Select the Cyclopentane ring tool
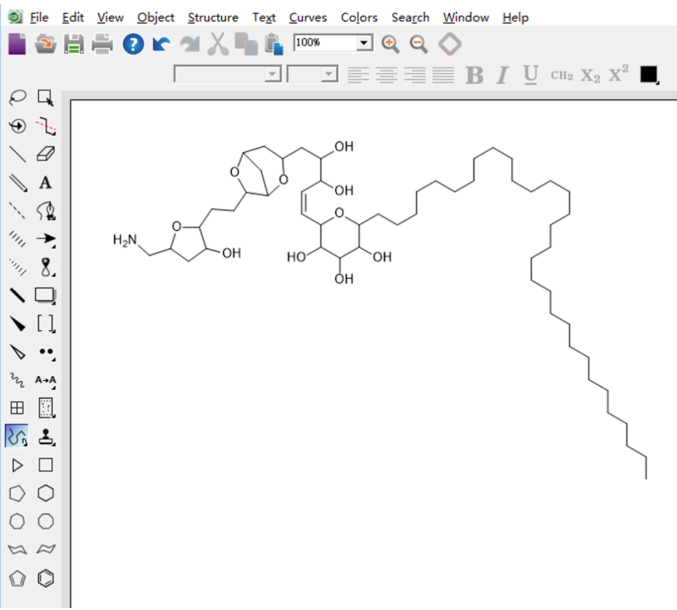The height and width of the screenshot is (610, 677). [x=17, y=493]
